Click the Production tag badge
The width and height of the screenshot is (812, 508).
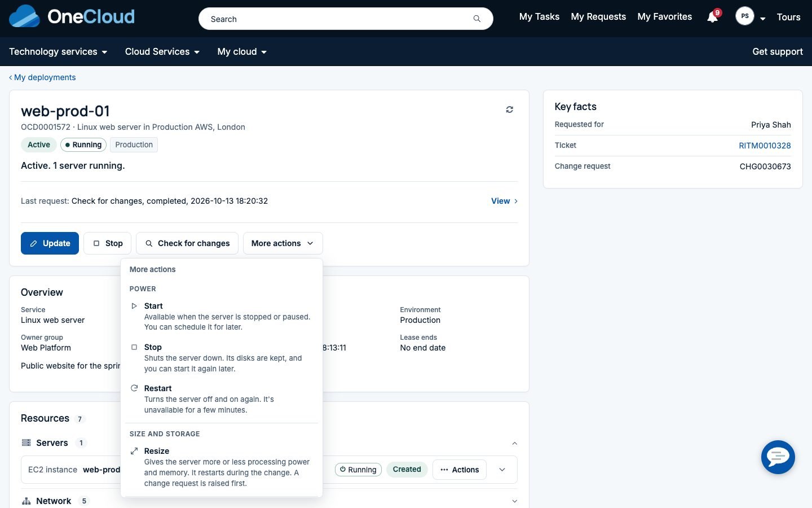134,144
